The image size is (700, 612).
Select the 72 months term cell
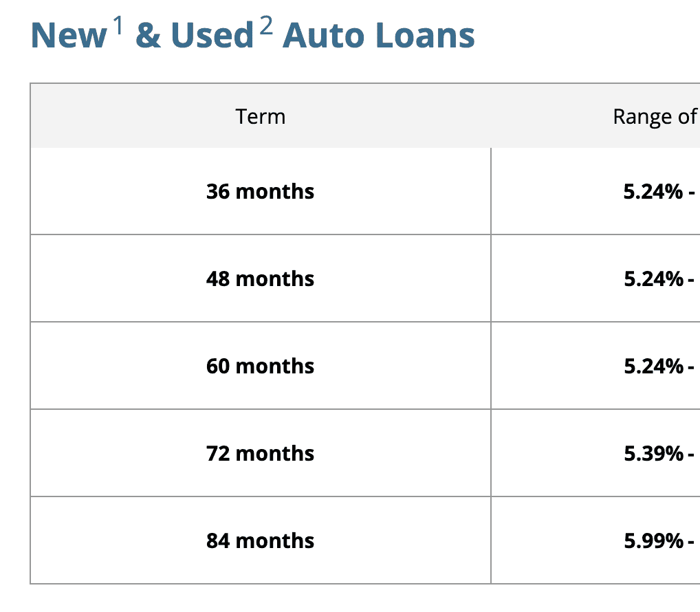point(260,453)
